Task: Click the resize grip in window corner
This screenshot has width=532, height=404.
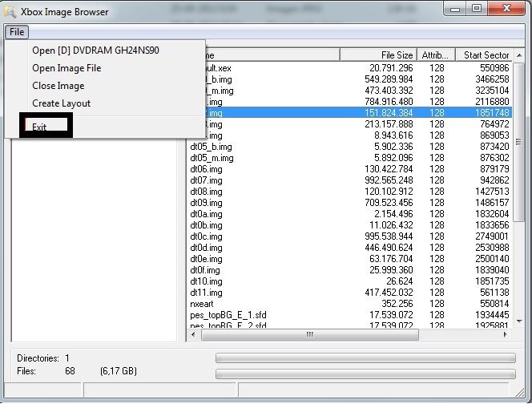Action: [x=520, y=392]
